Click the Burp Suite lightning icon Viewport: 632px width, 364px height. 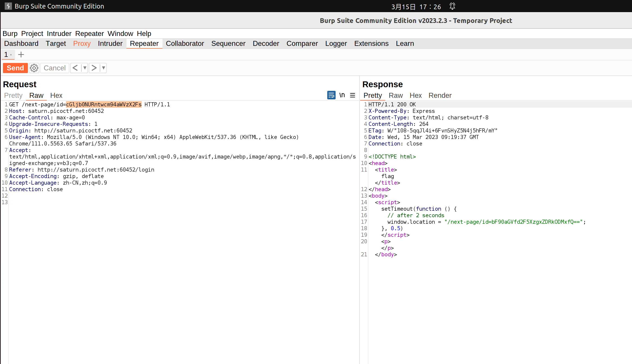pos(8,6)
